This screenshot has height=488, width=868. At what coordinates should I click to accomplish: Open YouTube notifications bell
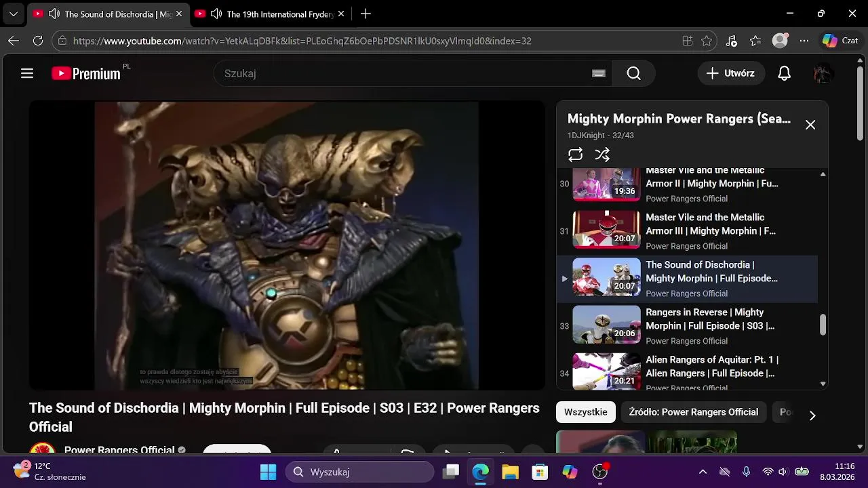coord(784,73)
